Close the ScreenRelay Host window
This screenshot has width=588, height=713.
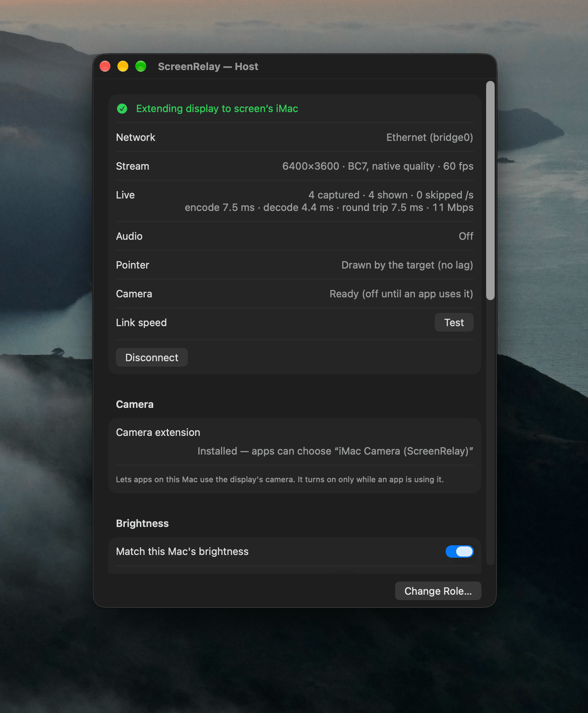click(105, 67)
